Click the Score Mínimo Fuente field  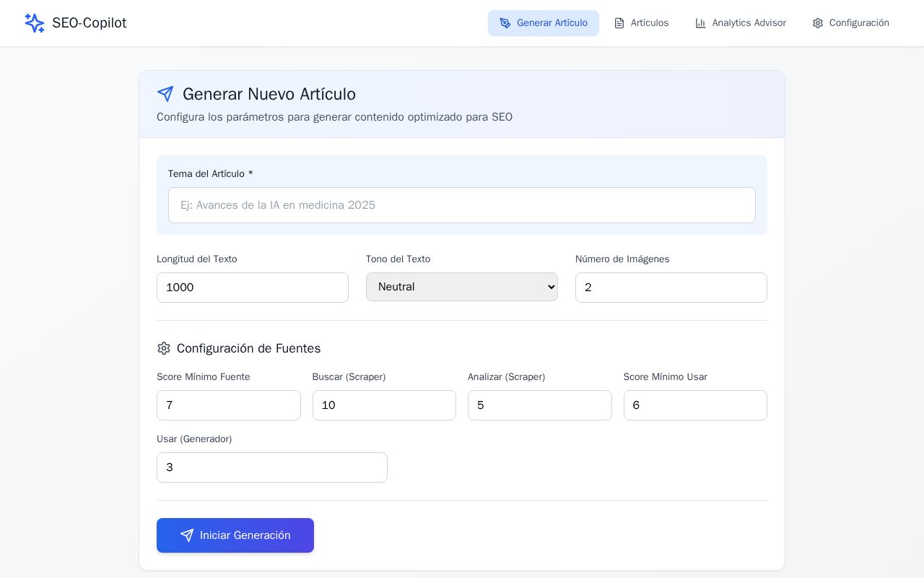pos(229,405)
